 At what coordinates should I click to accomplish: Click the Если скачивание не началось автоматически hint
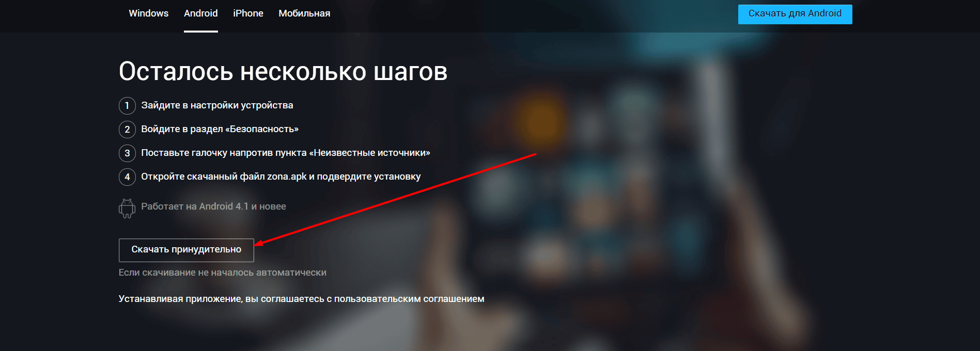[223, 273]
